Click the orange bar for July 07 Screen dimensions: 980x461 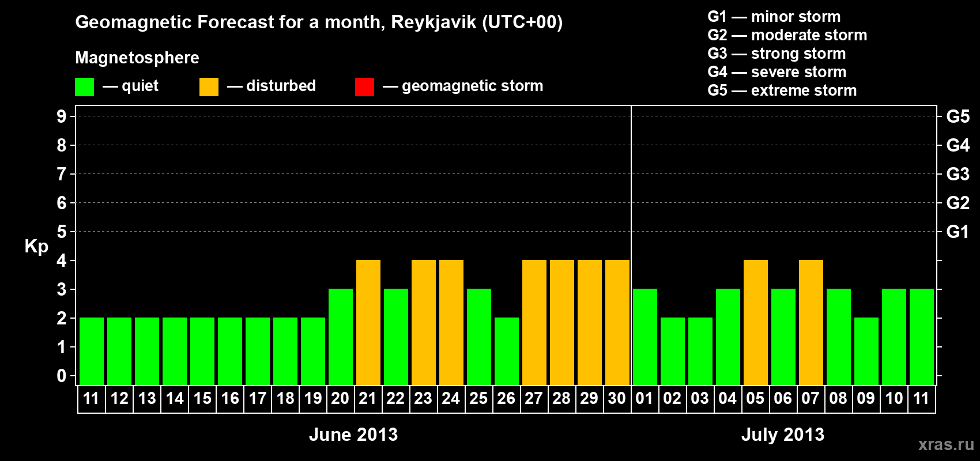(811, 322)
